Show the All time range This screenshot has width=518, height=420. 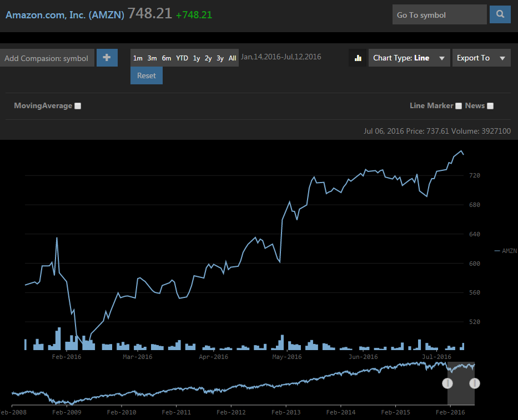click(x=232, y=58)
